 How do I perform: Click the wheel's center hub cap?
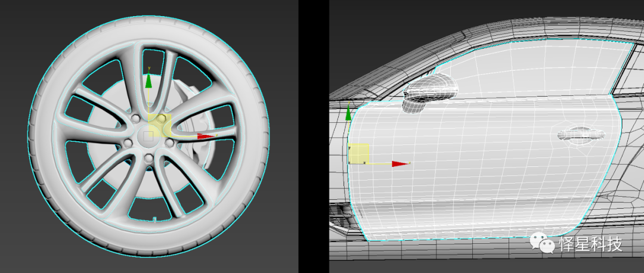pos(148,135)
